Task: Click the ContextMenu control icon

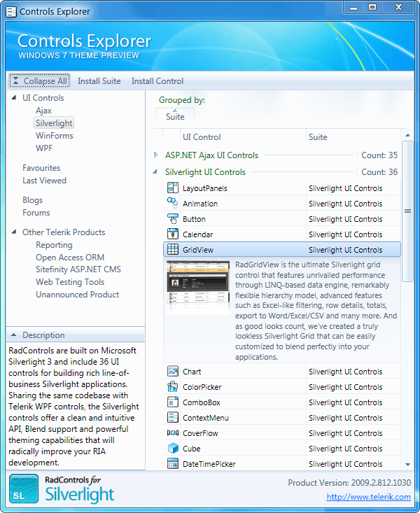Action: pyautogui.click(x=172, y=417)
